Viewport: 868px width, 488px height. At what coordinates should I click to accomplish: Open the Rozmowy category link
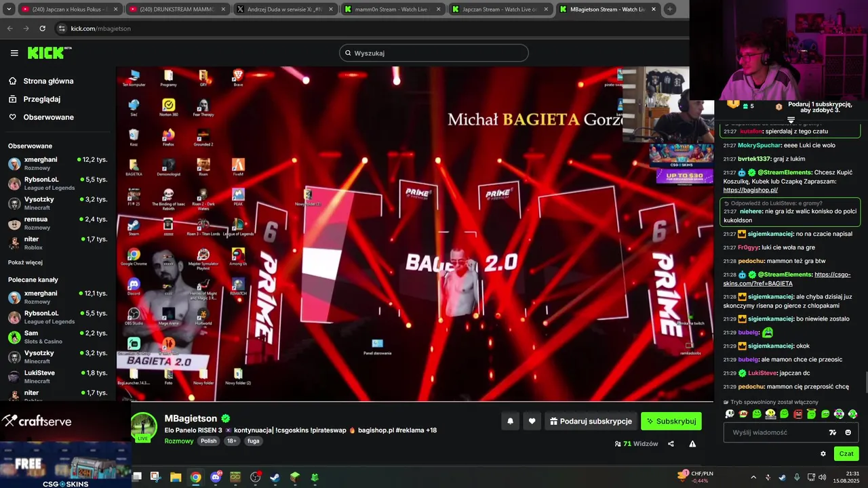pos(179,441)
